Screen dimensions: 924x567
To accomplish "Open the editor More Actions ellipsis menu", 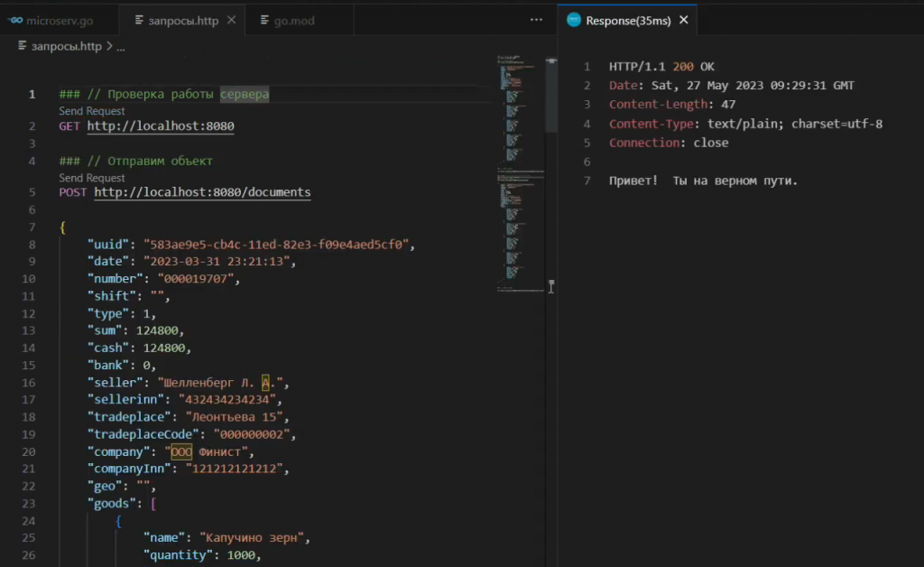I will pyautogui.click(x=536, y=20).
